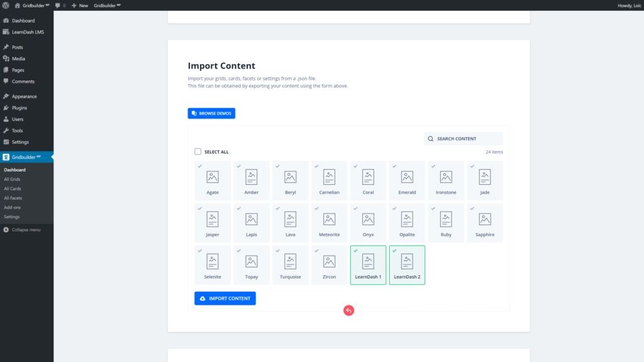
Task: Click the home icon beside Gridbuilder site name
Action: (17, 5)
